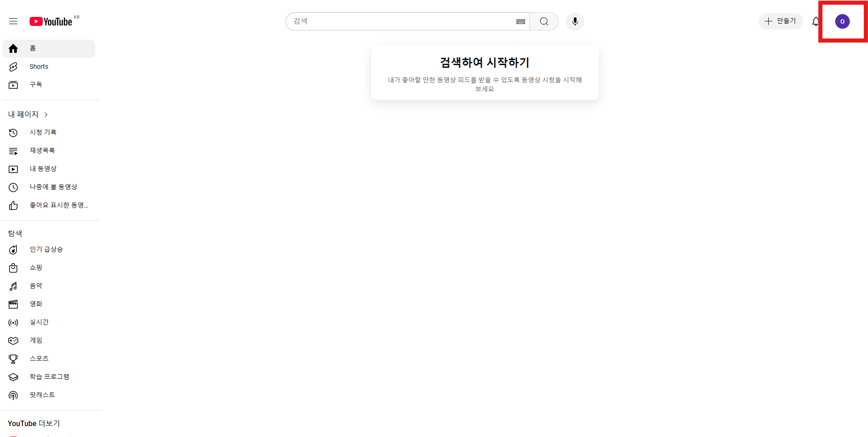Open 구독 subscriptions icon
The image size is (868, 437).
pyautogui.click(x=13, y=85)
